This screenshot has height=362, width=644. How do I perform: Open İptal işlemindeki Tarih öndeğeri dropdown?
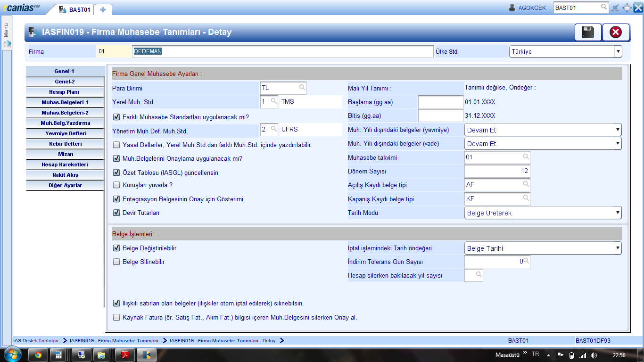click(x=543, y=248)
